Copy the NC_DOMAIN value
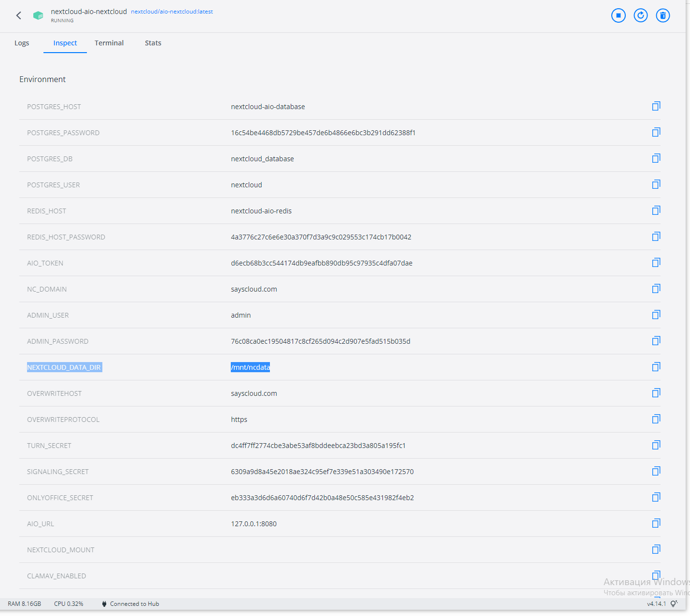 pyautogui.click(x=656, y=289)
